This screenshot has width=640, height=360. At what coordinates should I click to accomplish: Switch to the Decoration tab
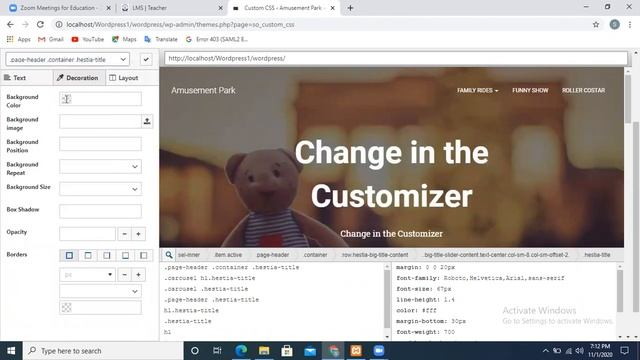point(78,78)
